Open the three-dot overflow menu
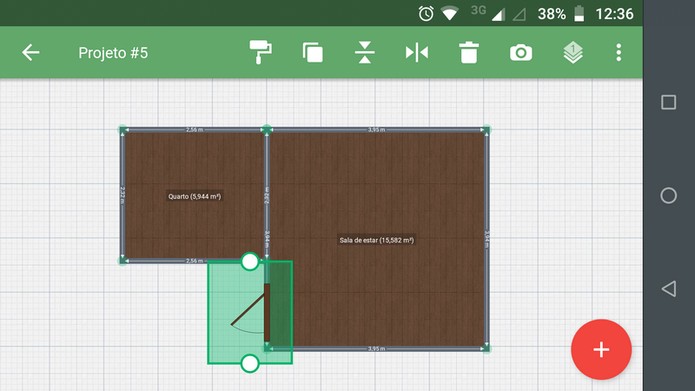This screenshot has height=391, width=695. (619, 53)
